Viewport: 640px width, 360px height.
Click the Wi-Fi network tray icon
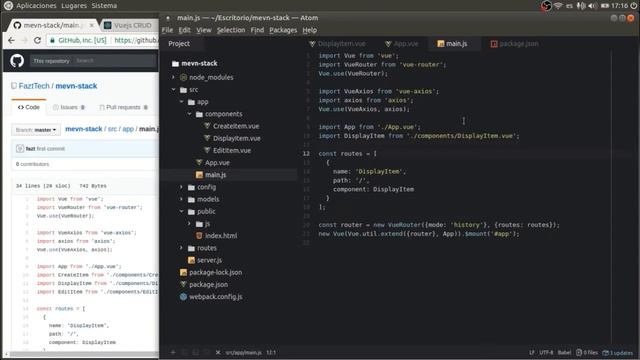coord(558,6)
